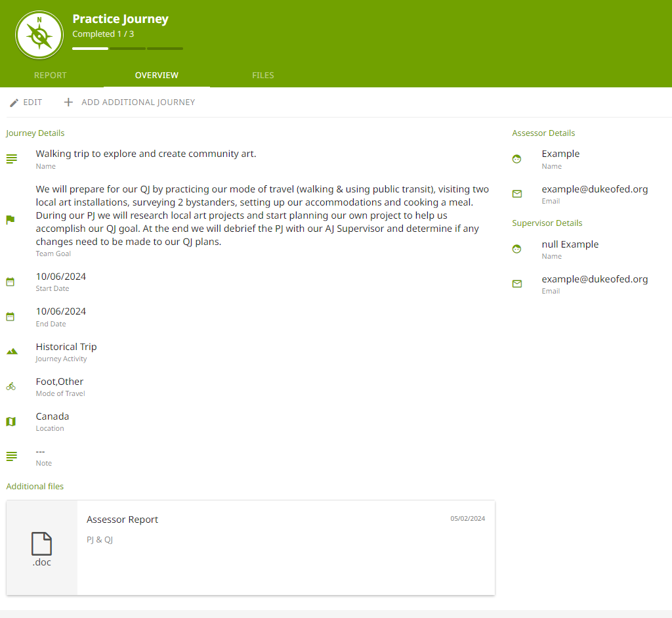Open the Files tab
The width and height of the screenshot is (672, 618).
262,76
